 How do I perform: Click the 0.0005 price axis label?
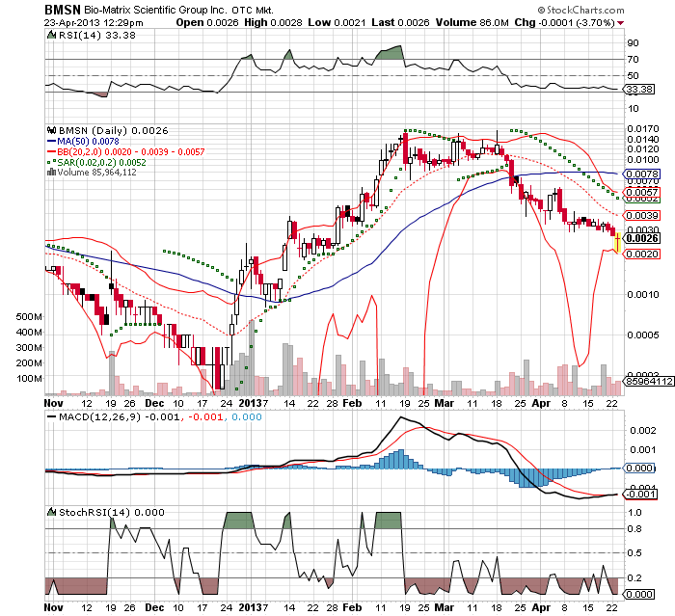tap(643, 335)
